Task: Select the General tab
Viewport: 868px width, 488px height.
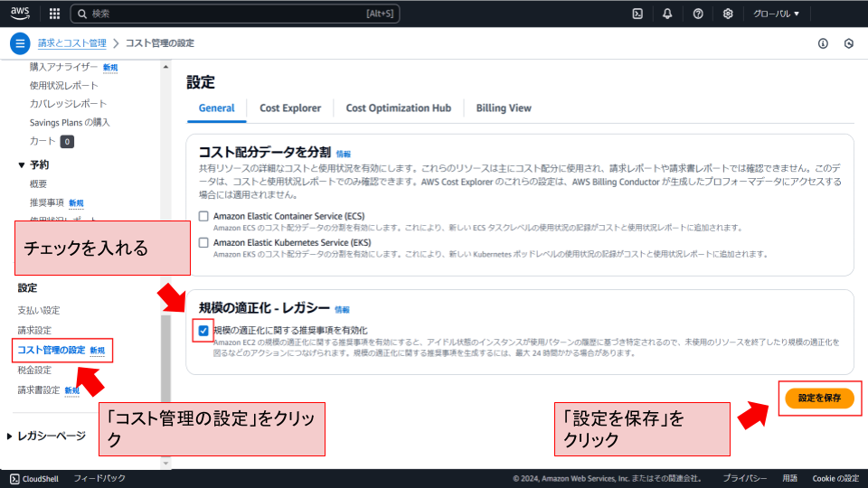Action: 216,108
